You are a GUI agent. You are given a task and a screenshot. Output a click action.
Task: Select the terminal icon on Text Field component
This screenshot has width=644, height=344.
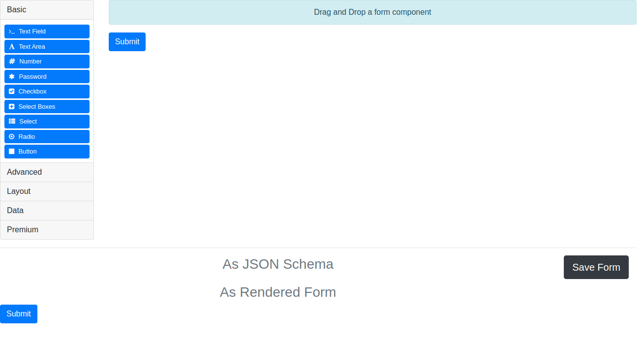click(11, 31)
